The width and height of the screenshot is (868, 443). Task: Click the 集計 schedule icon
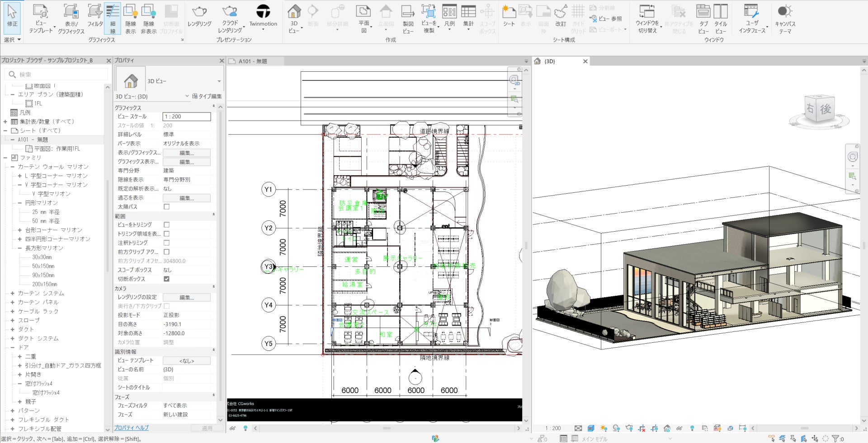[468, 13]
